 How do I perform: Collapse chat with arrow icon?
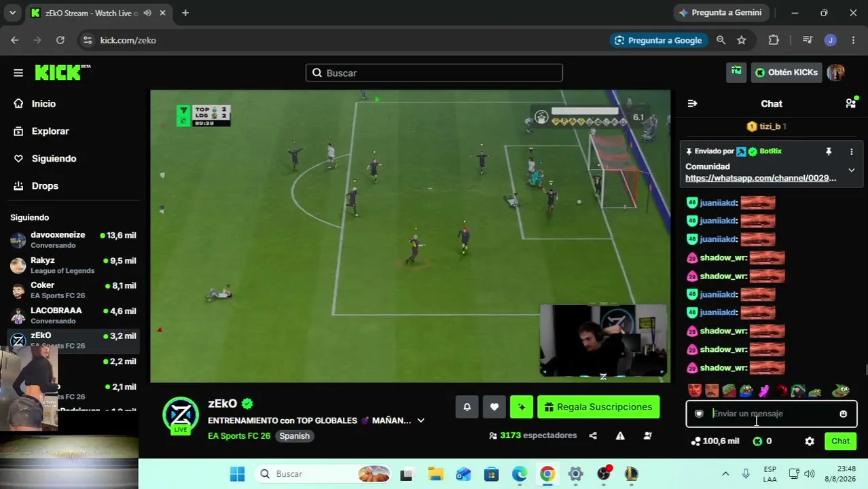(x=692, y=103)
